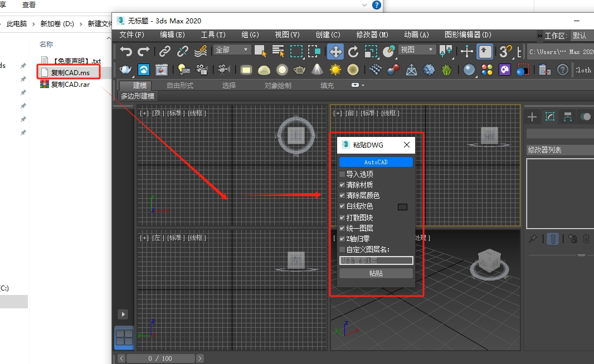Uncheck the Z轴归零 checkbox
This screenshot has width=594, height=364.
point(342,239)
